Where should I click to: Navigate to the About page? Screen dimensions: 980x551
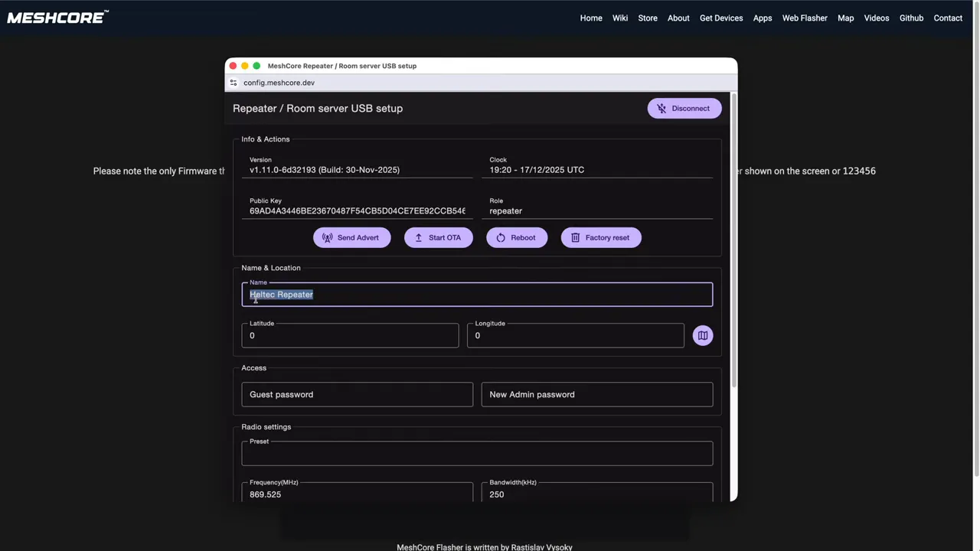[x=678, y=18]
